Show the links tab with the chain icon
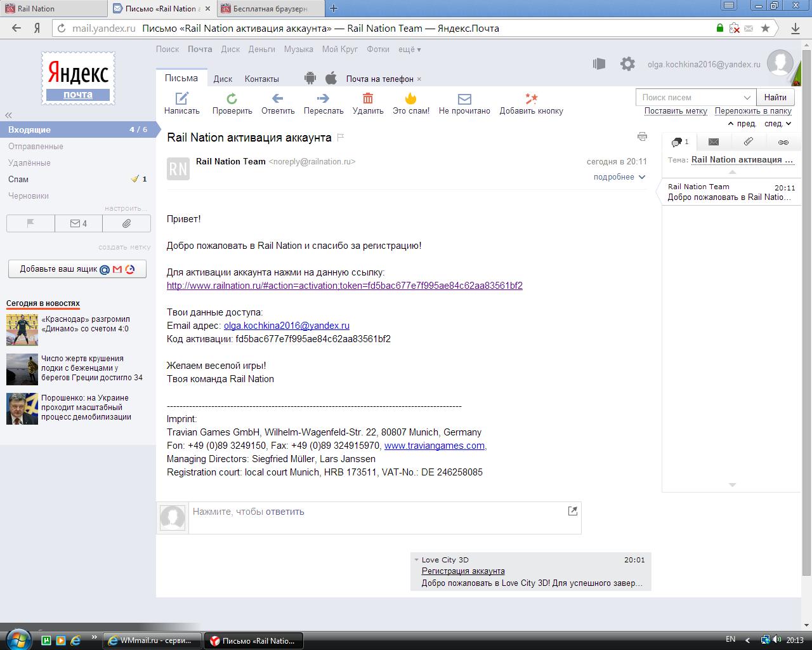The width and height of the screenshot is (812, 650). pyautogui.click(x=783, y=142)
